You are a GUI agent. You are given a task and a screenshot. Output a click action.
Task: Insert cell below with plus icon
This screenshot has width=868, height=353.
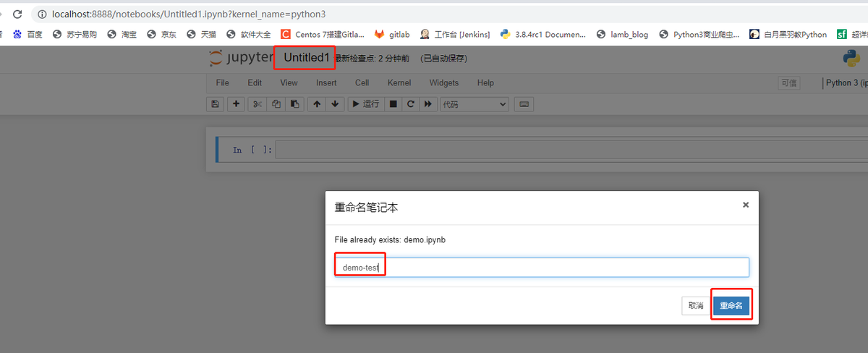click(236, 104)
